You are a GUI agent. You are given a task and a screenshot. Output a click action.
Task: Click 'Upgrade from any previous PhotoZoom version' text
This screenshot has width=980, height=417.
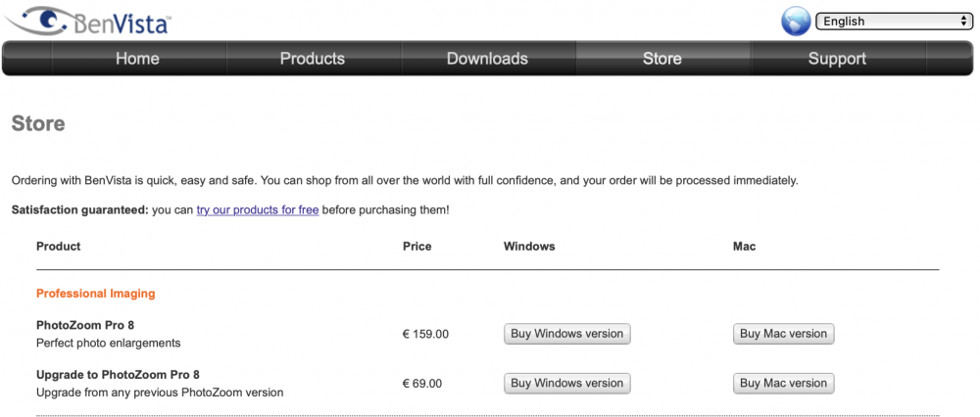[x=160, y=393]
